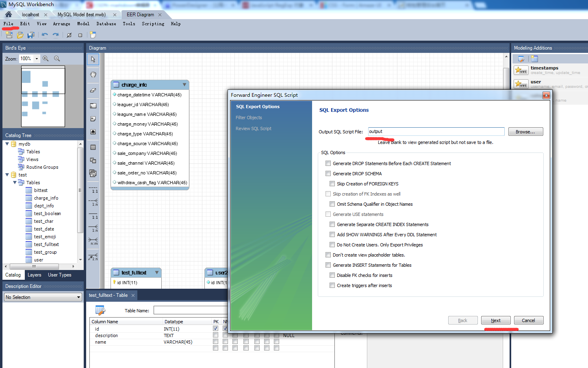Select the non-identifying 1:1 relationship tool
The image size is (588, 368).
(93, 189)
